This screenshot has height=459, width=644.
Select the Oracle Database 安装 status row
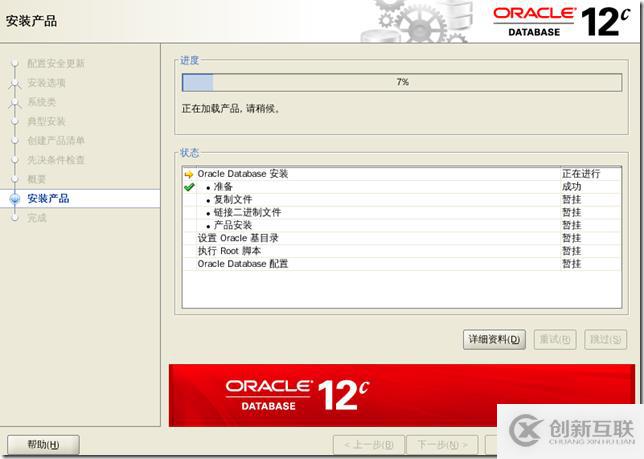[x=402, y=174]
